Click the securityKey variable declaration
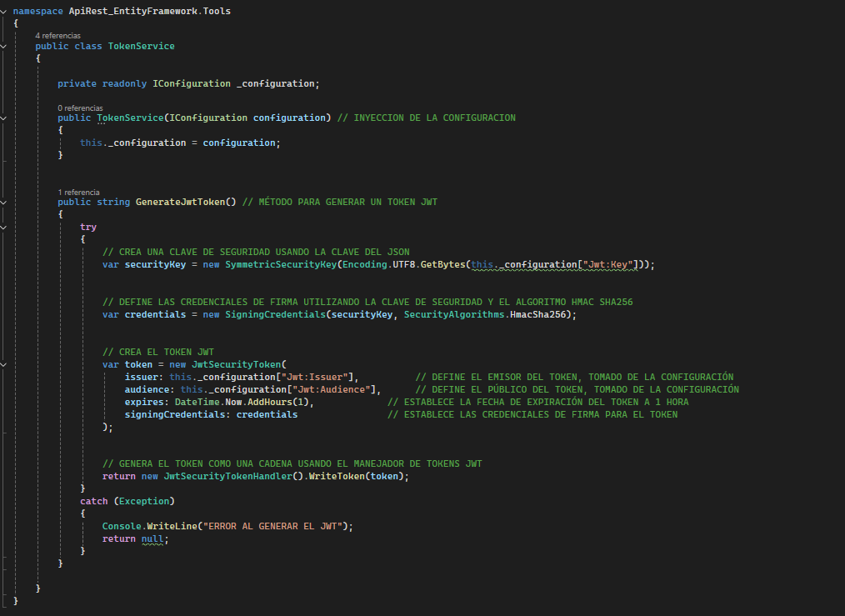Image resolution: width=845 pixels, height=616 pixels. 155,264
